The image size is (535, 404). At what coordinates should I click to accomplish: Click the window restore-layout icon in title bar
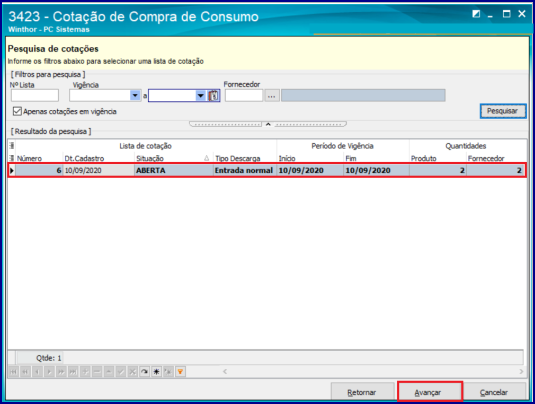coord(476,14)
